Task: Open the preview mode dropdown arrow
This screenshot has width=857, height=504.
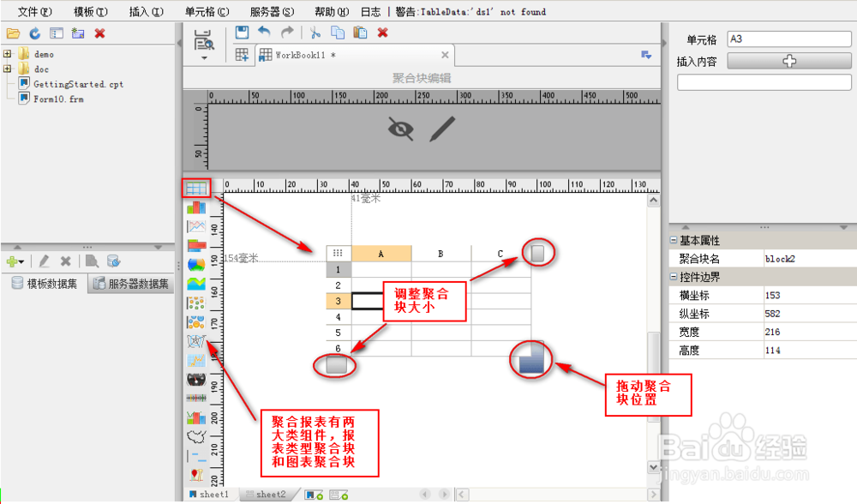Action: pyautogui.click(x=204, y=58)
